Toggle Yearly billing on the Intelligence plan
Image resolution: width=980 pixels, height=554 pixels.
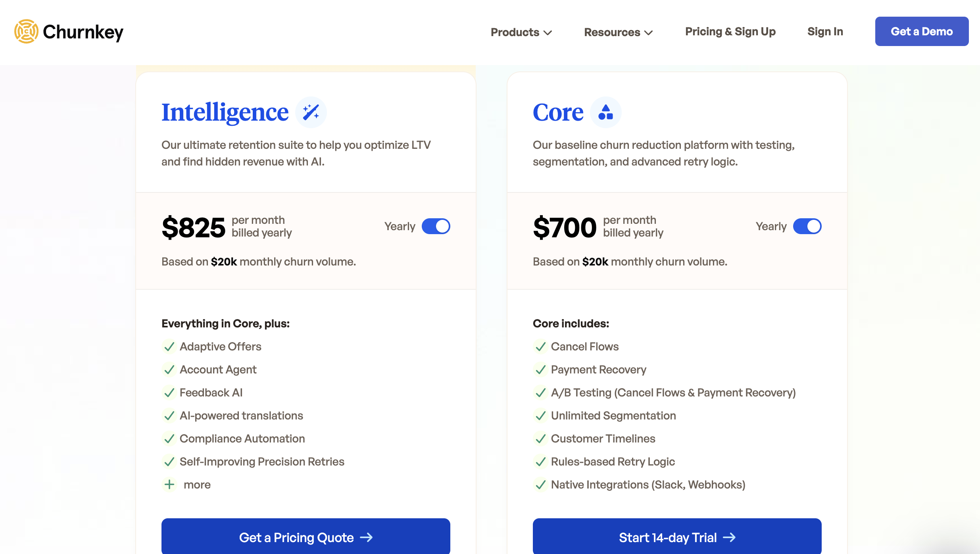(x=436, y=226)
